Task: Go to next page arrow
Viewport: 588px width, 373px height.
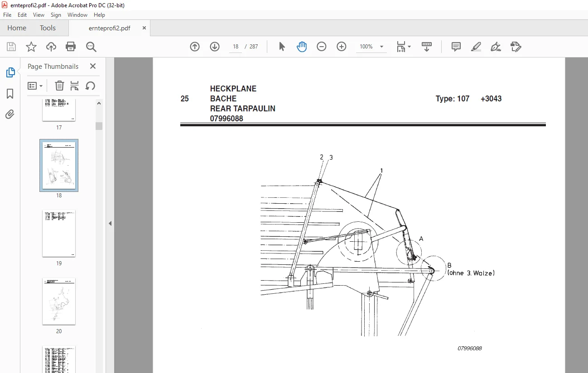Action: coord(215,47)
